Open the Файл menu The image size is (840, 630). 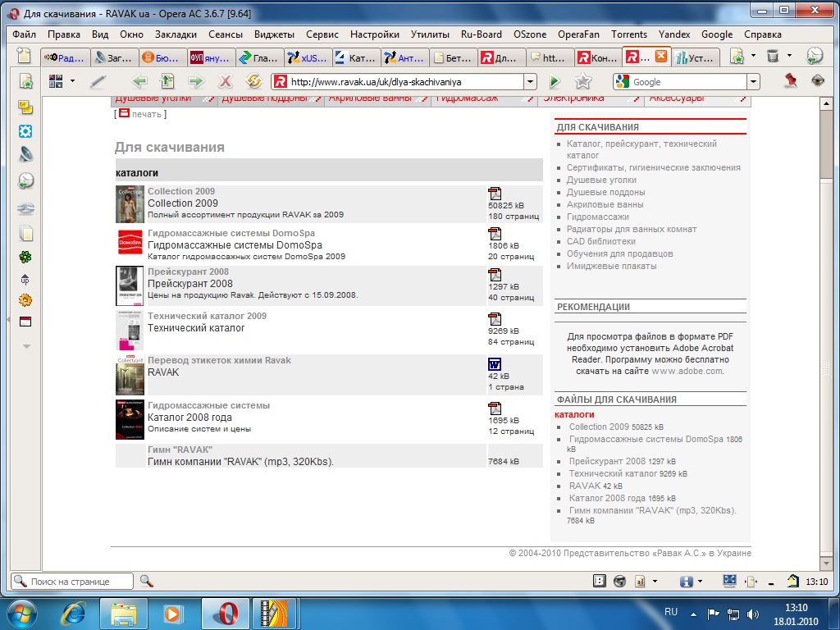[x=24, y=34]
